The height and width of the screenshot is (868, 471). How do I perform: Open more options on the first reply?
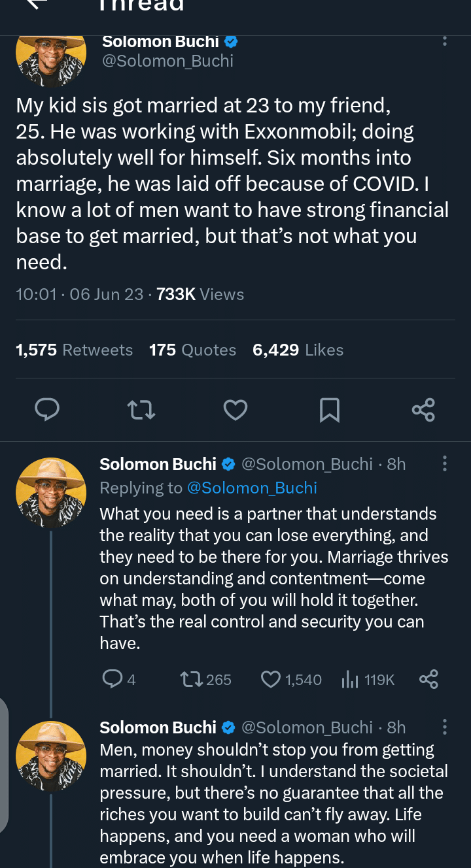coord(445,464)
